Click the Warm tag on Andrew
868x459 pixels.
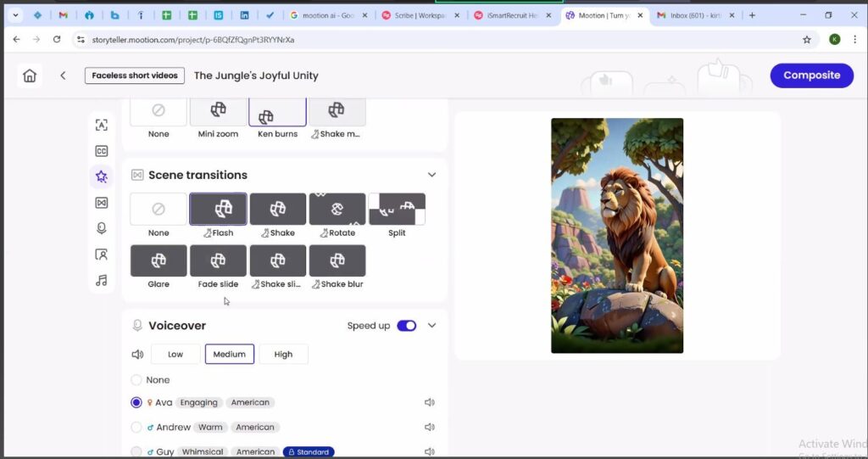click(x=210, y=428)
